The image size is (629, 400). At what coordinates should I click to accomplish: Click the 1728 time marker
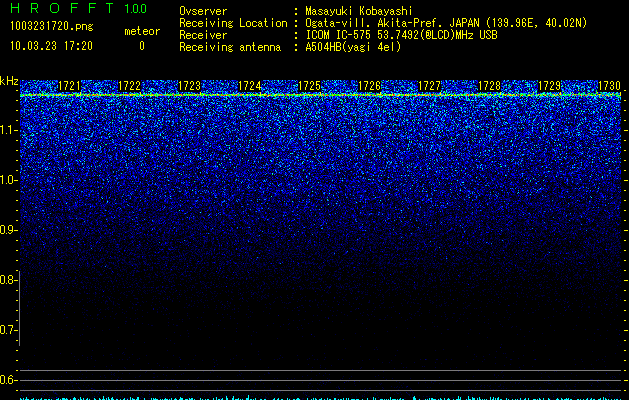[x=490, y=86]
